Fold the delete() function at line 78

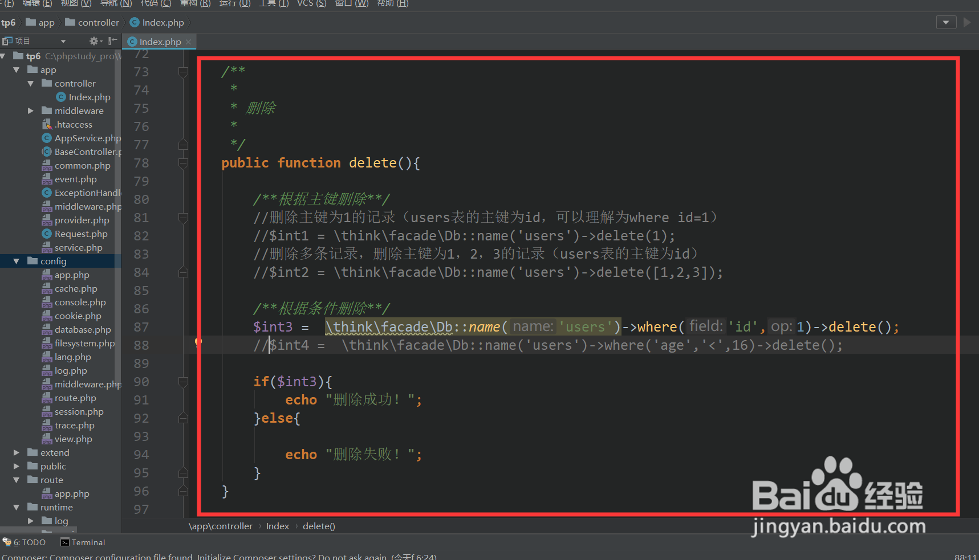(183, 163)
